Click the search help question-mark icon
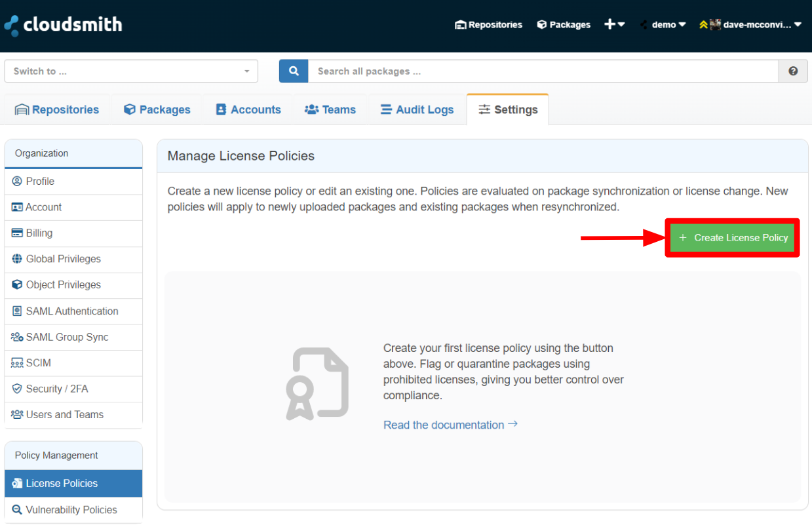The height and width of the screenshot is (525, 812). [794, 71]
